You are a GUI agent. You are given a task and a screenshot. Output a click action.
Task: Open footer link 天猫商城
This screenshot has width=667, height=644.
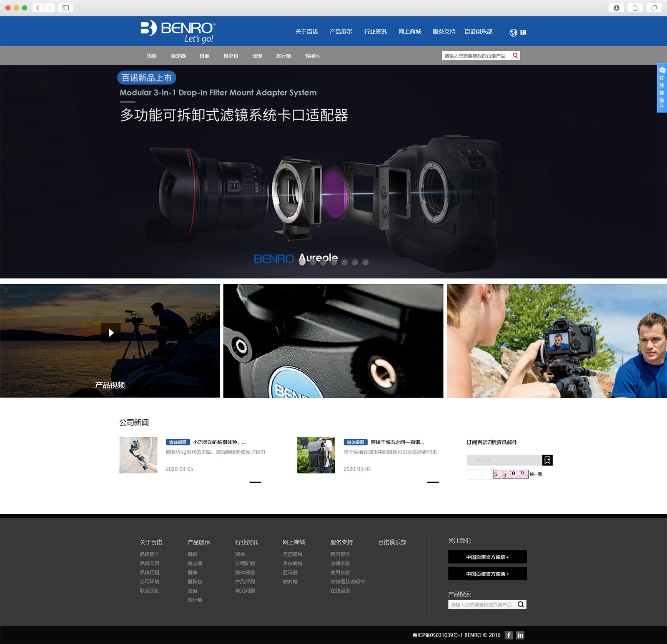pyautogui.click(x=293, y=554)
